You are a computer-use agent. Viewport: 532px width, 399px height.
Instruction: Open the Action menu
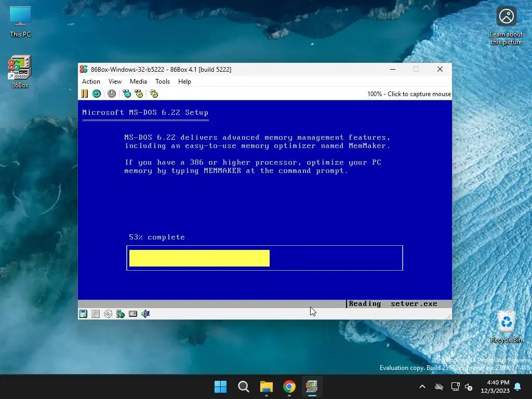click(x=91, y=82)
